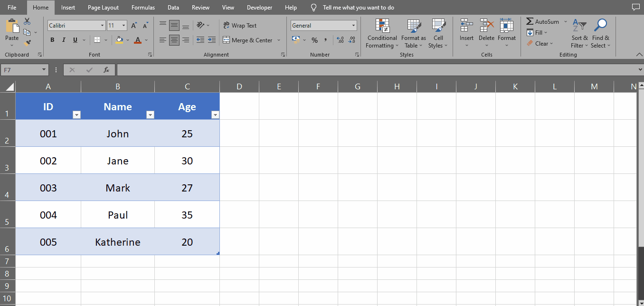The image size is (644, 306).
Task: Open the Delete cells icon
Action: pyautogui.click(x=486, y=34)
